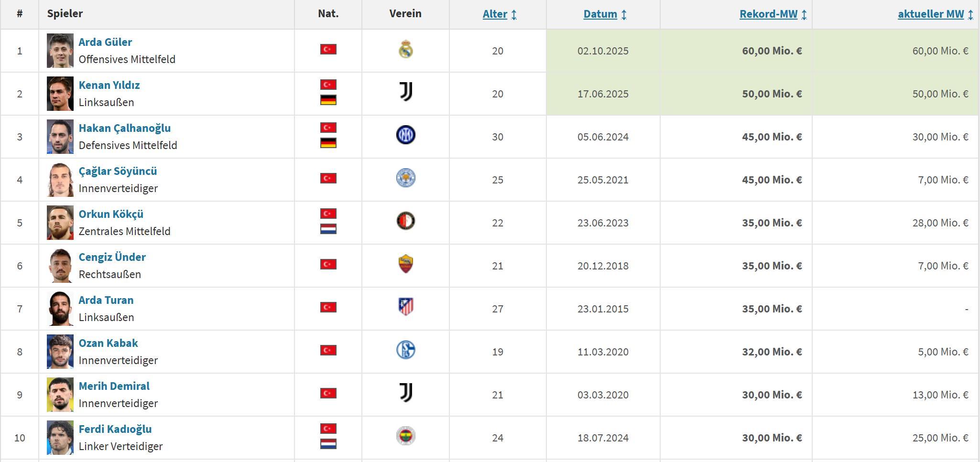Click the Atlético Madrid club crest

[x=405, y=307]
